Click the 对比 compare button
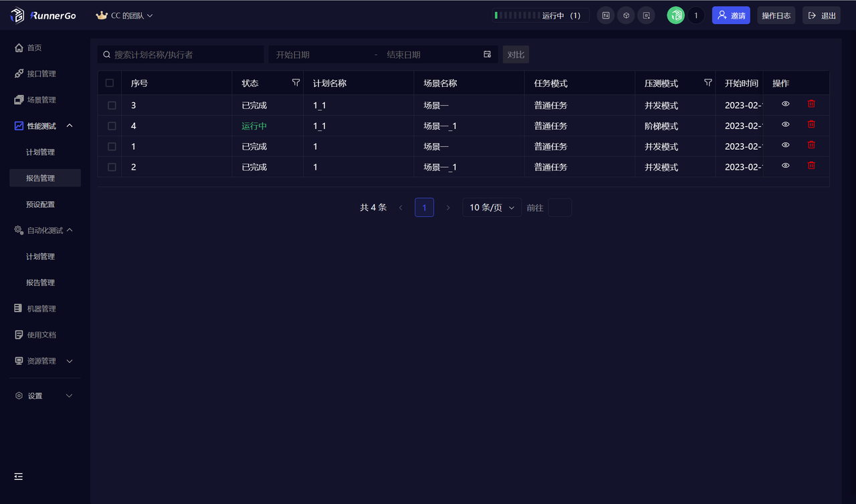 pyautogui.click(x=516, y=54)
